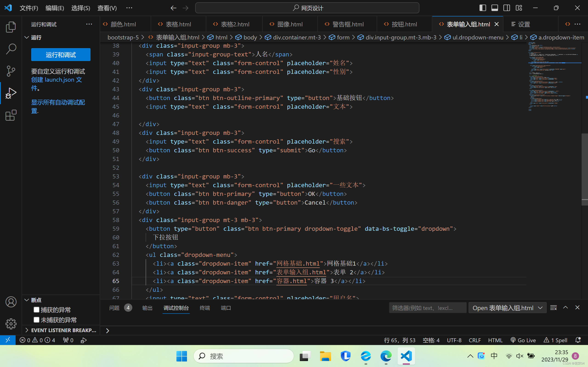
Task: Switch to the 按钮.html editor tab
Action: [404, 24]
